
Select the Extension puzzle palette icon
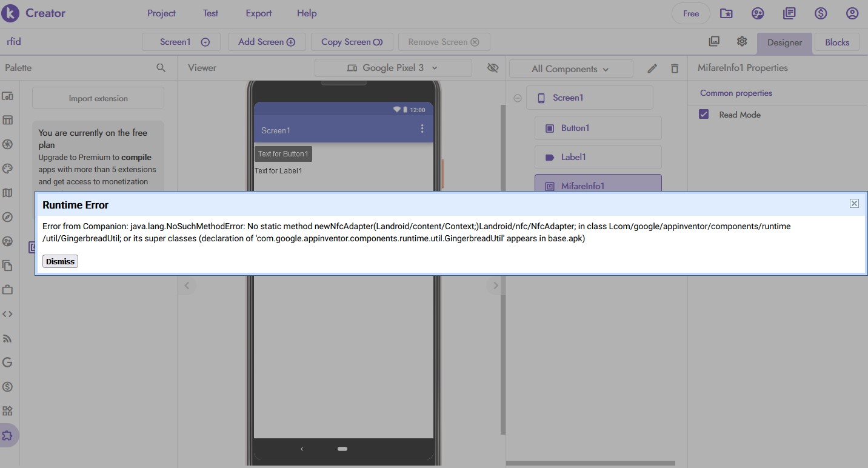point(8,435)
